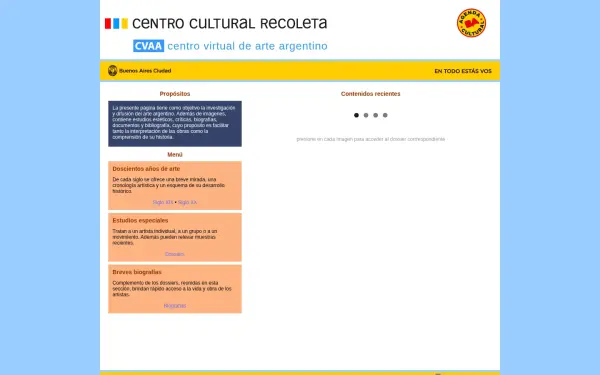Viewport: 600px width, 375px height.
Task: Click the 'Breves biografías' title
Action: click(x=137, y=272)
